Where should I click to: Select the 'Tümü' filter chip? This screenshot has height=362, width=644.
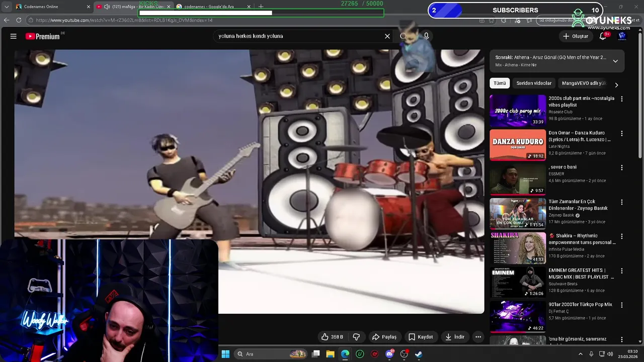click(500, 83)
